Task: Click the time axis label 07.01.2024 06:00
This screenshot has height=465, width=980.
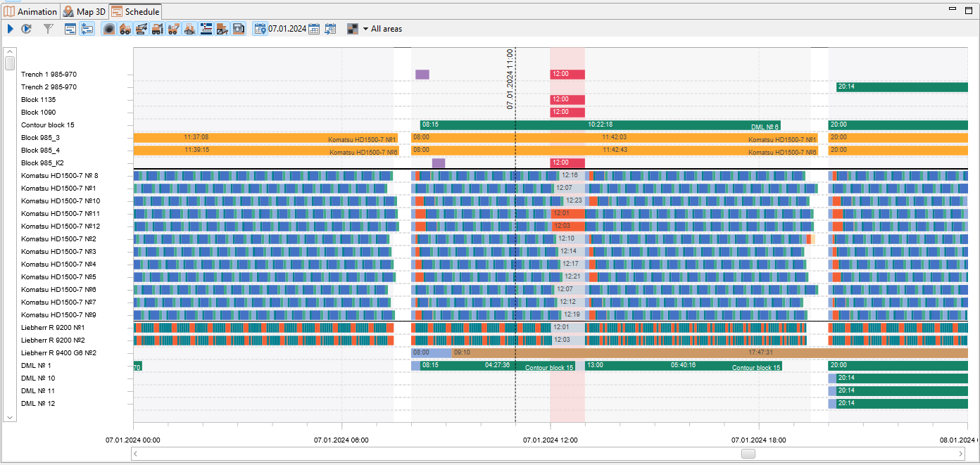Action: (x=341, y=440)
